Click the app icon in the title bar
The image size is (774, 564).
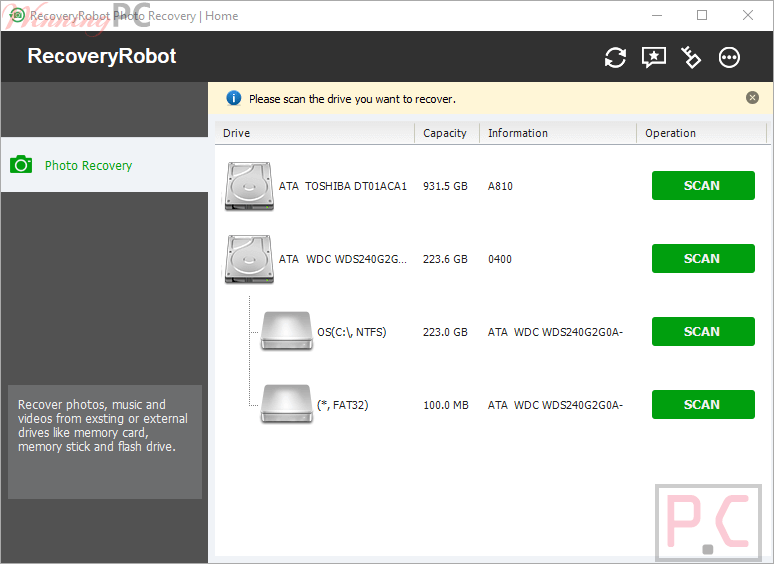click(17, 15)
